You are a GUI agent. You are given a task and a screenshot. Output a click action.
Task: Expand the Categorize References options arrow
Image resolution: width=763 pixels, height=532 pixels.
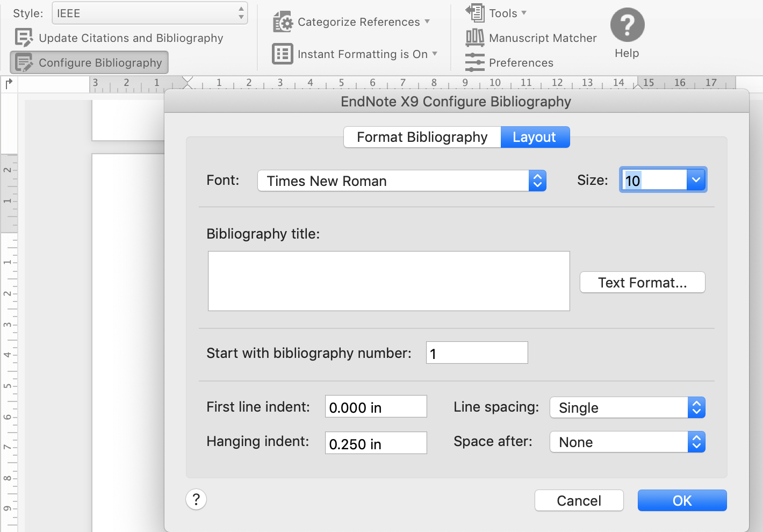(427, 22)
